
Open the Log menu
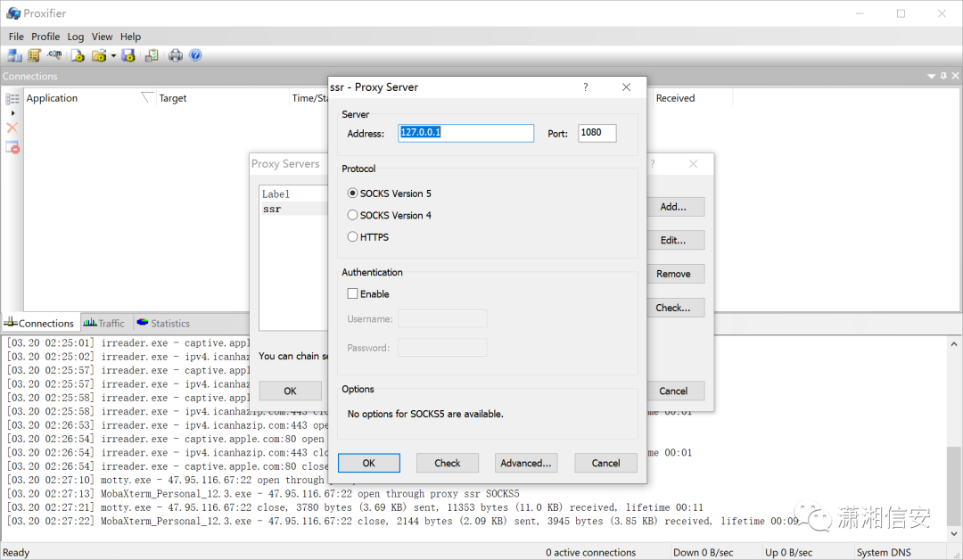[x=76, y=37]
